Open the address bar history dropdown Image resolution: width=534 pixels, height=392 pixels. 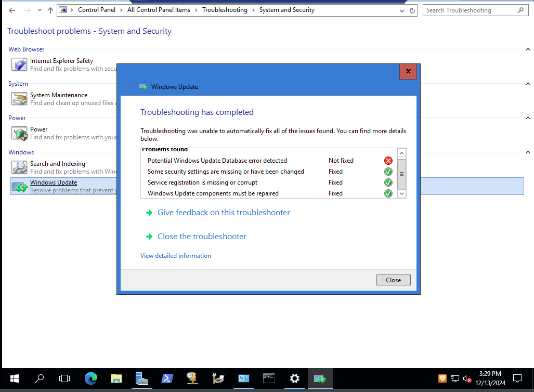(x=402, y=10)
